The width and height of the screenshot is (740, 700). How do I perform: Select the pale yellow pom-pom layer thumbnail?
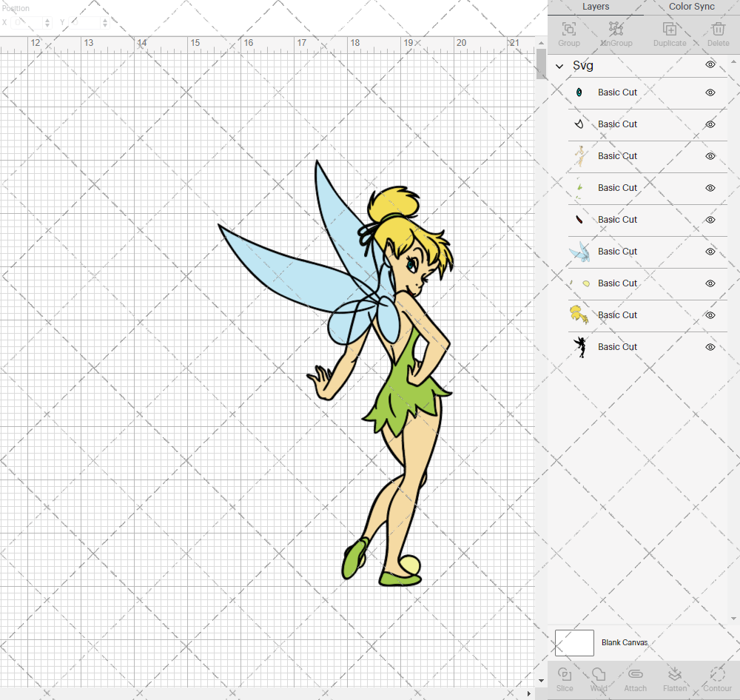click(x=579, y=283)
